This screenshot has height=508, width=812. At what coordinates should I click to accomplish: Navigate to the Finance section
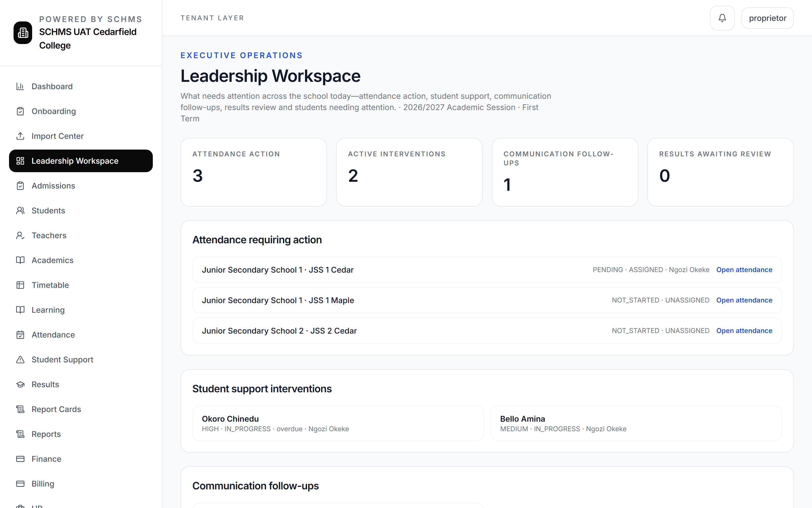click(x=81, y=459)
